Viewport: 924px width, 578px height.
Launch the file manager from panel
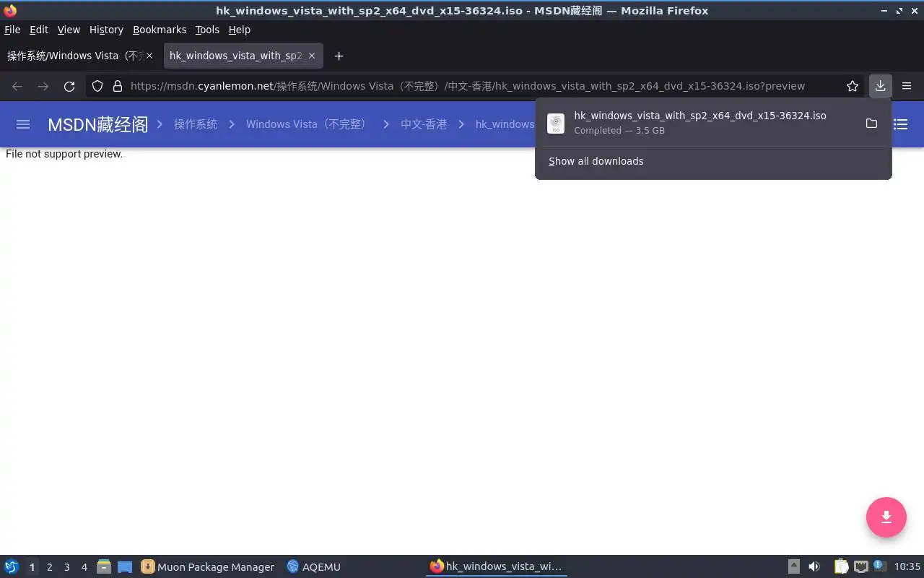coord(104,567)
